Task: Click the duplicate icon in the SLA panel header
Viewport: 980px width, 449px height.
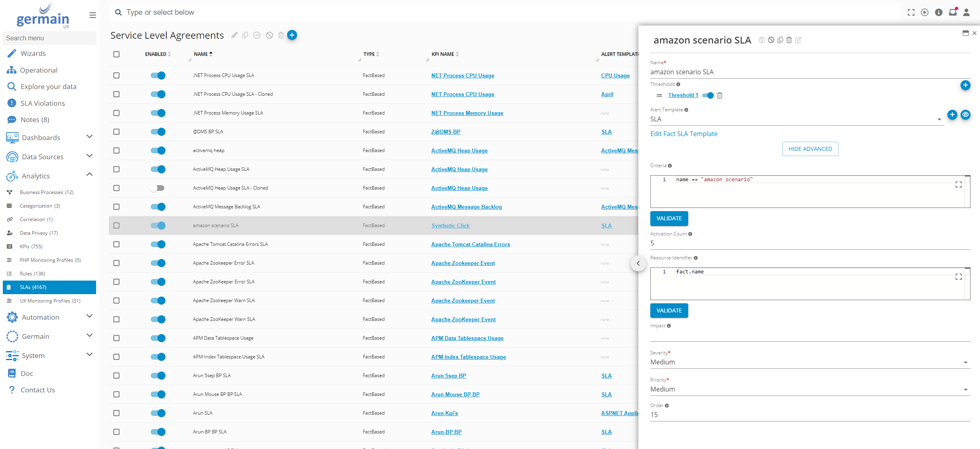Action: pos(780,40)
